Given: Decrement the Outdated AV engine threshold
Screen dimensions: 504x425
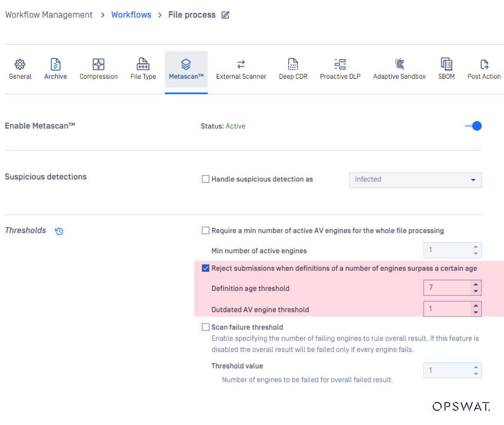Looking at the screenshot, I should point(476,312).
